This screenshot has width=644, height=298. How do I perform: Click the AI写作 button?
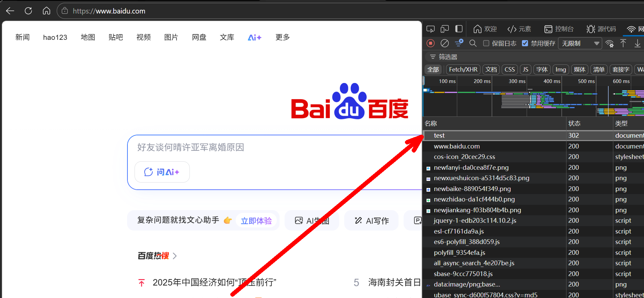coord(372,221)
